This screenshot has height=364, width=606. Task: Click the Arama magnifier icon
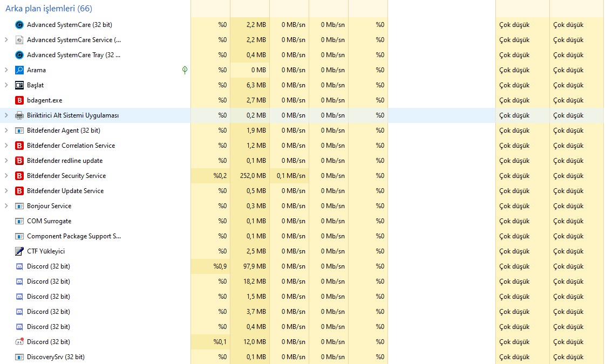pyautogui.click(x=19, y=70)
